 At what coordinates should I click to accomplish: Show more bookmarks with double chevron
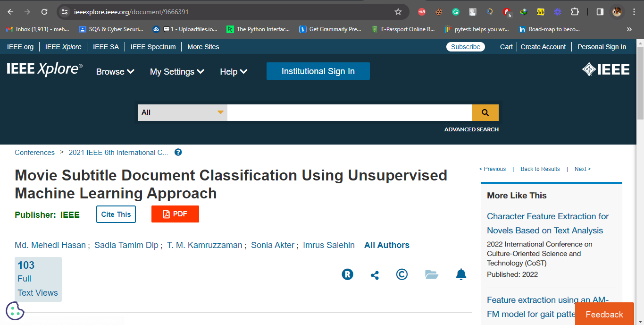tap(629, 29)
